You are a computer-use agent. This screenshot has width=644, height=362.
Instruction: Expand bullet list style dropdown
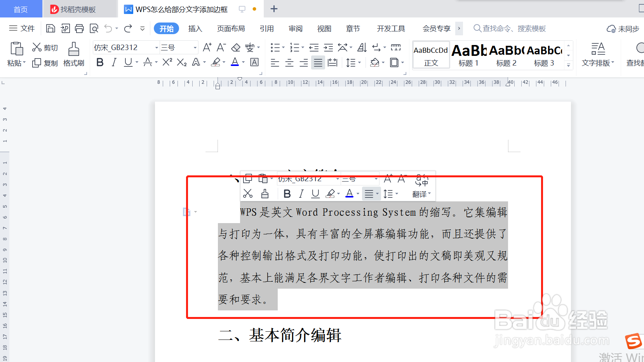pos(283,48)
